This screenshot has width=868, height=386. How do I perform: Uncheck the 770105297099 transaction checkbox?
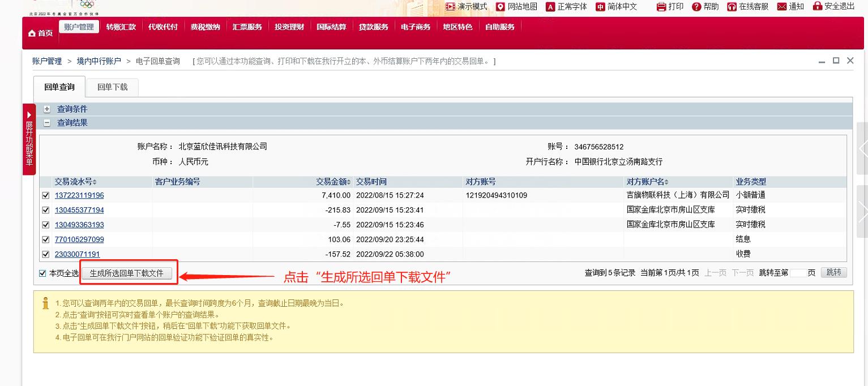tap(46, 239)
